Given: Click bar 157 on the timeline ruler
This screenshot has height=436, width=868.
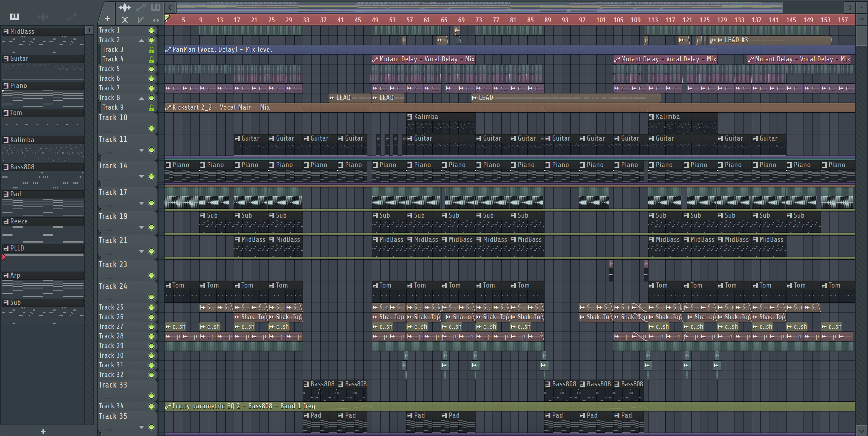Looking at the screenshot, I should (x=843, y=20).
